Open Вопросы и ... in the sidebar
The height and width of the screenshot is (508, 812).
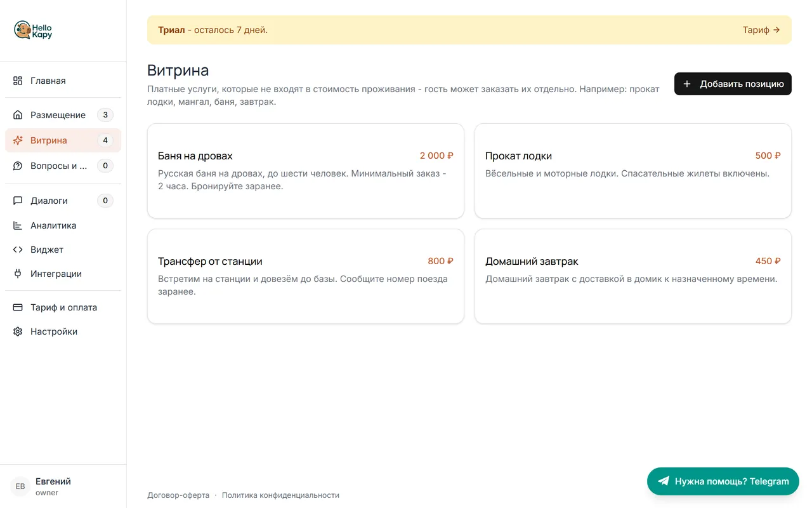[63, 166]
